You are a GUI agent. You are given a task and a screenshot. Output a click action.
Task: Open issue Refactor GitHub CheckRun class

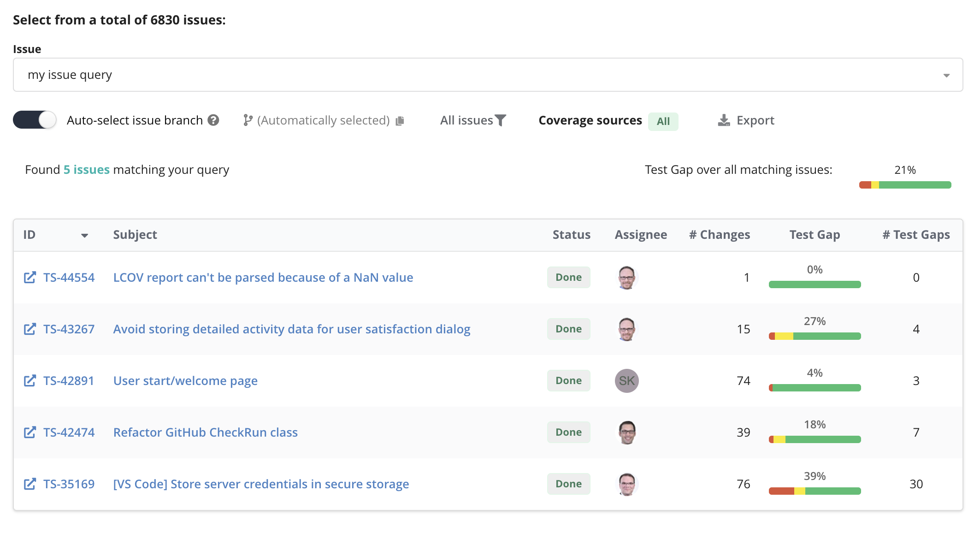point(205,432)
